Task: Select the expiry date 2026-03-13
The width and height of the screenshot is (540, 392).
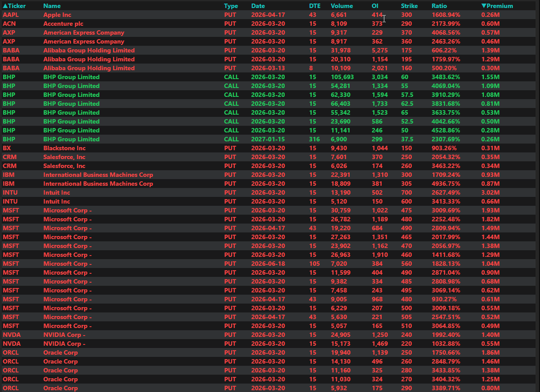Action: [x=268, y=68]
